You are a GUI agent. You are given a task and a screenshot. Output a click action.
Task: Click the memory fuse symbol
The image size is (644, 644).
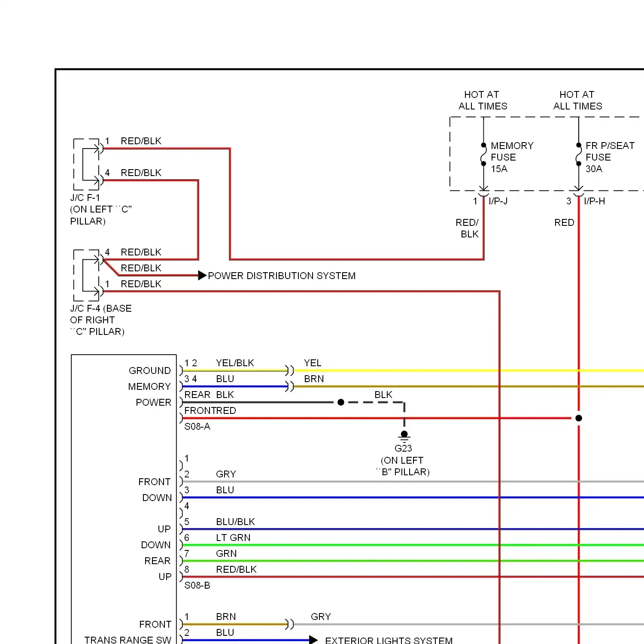tap(483, 155)
